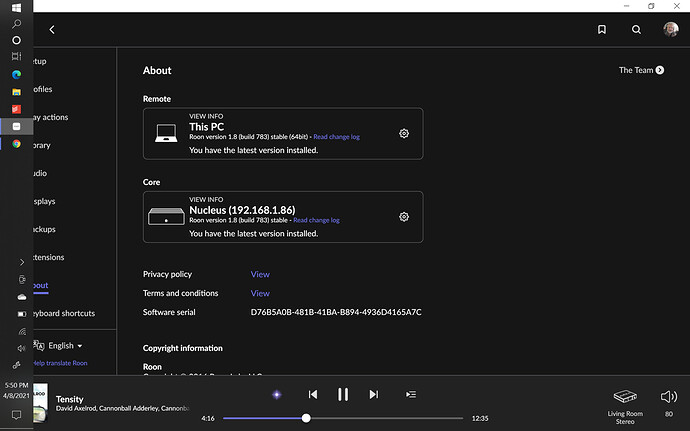The image size is (690, 431).
Task: Go back using the back arrow
Action: coord(52,29)
